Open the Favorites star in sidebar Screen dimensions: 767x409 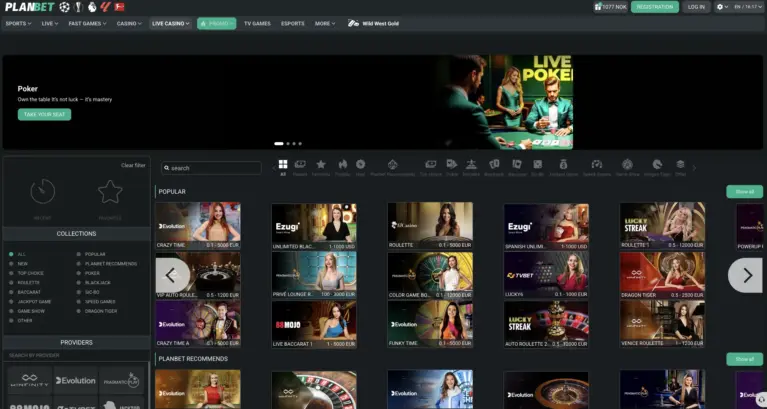(x=110, y=191)
